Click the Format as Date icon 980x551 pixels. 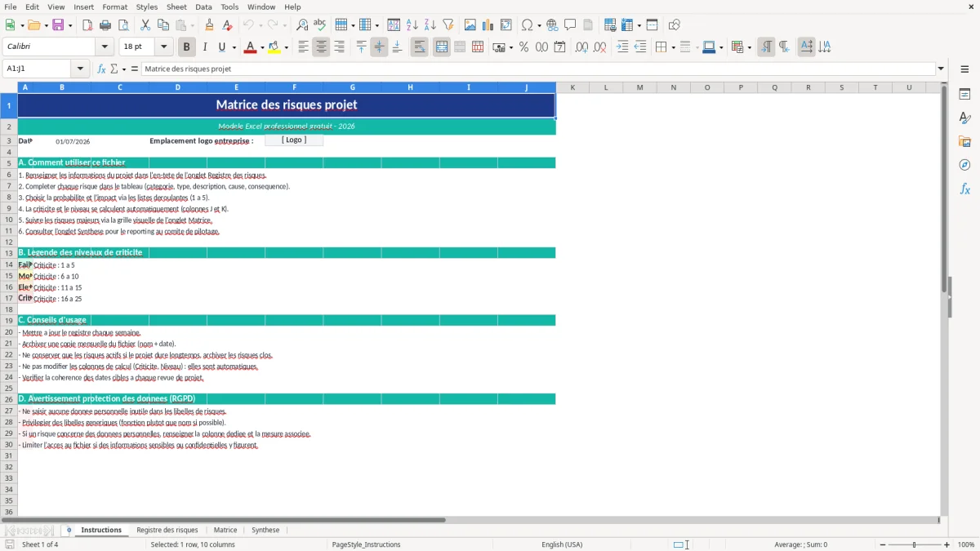coord(559,47)
